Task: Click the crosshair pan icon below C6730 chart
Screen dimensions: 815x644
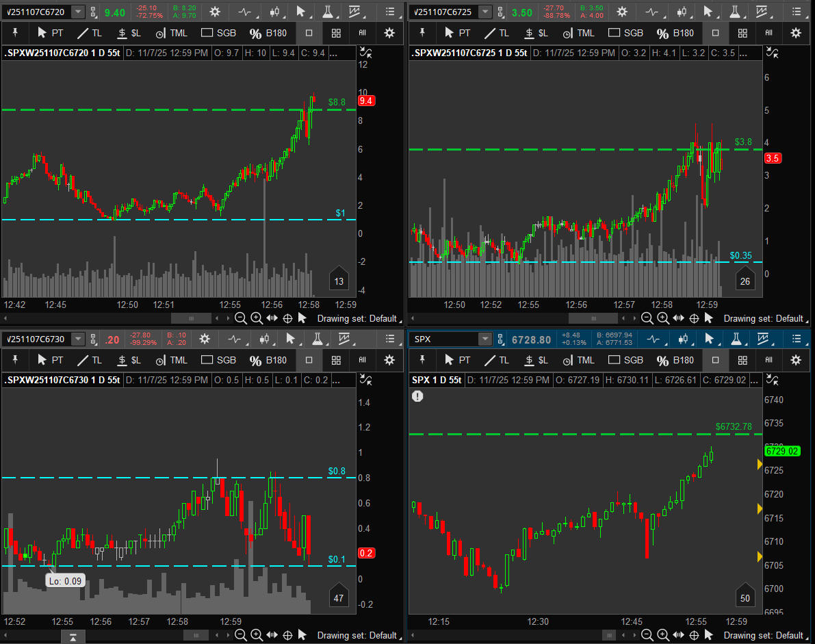Action: tap(287, 635)
